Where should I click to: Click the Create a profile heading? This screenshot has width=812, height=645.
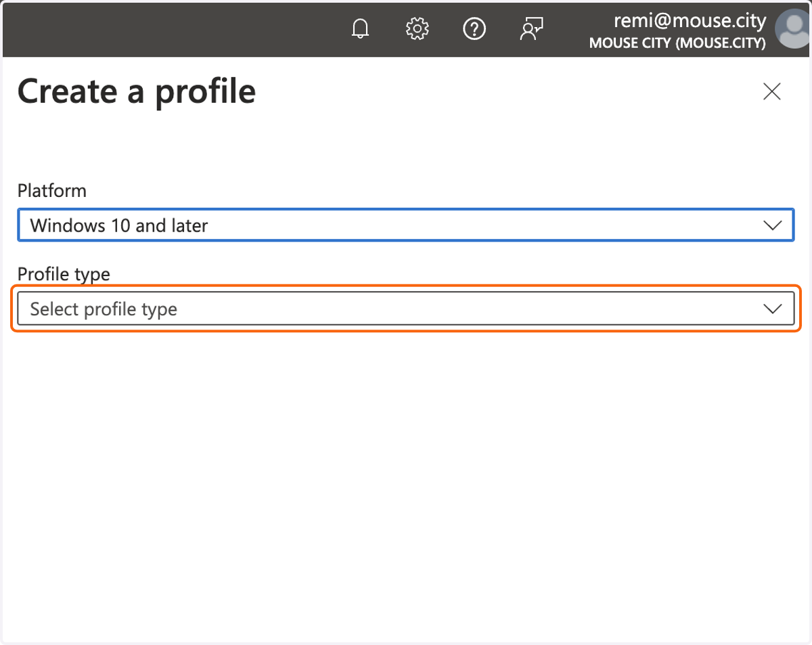click(x=137, y=91)
